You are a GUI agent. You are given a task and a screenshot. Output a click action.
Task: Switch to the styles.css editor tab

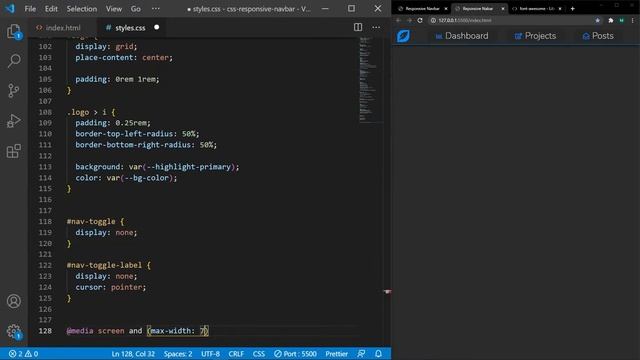(x=131, y=28)
